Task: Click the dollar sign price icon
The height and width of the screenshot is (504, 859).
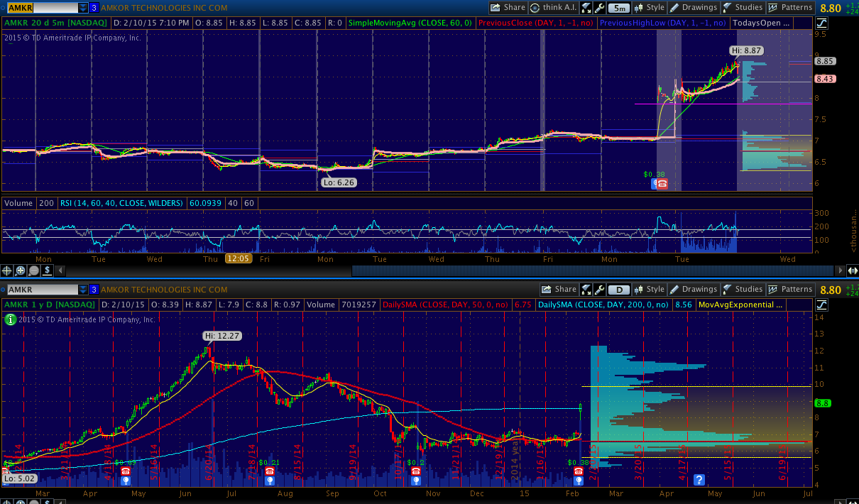Action: pyautogui.click(x=47, y=270)
